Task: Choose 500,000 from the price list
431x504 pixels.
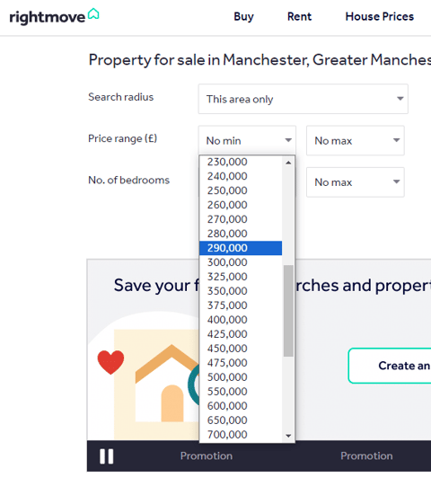Action: [241, 377]
